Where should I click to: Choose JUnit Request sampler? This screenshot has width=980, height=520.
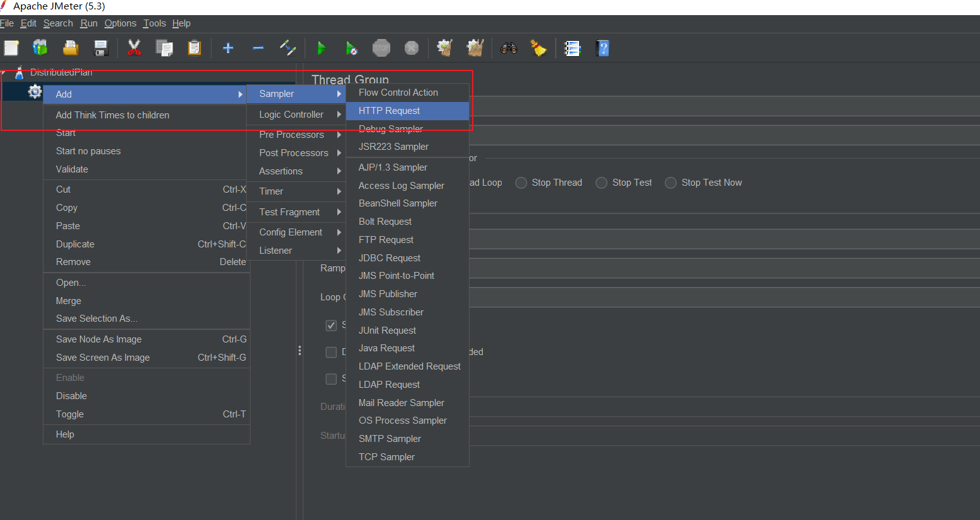click(x=407, y=331)
